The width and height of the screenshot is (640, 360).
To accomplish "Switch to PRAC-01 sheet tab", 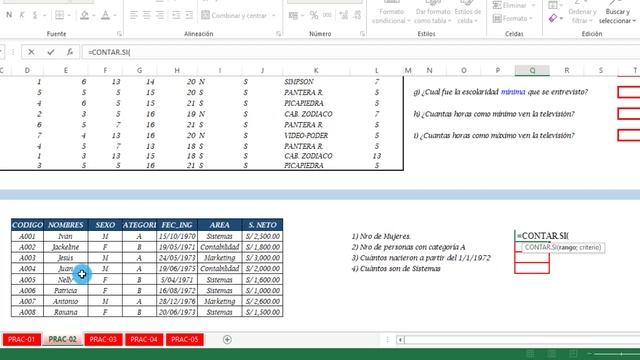I will [22, 339].
